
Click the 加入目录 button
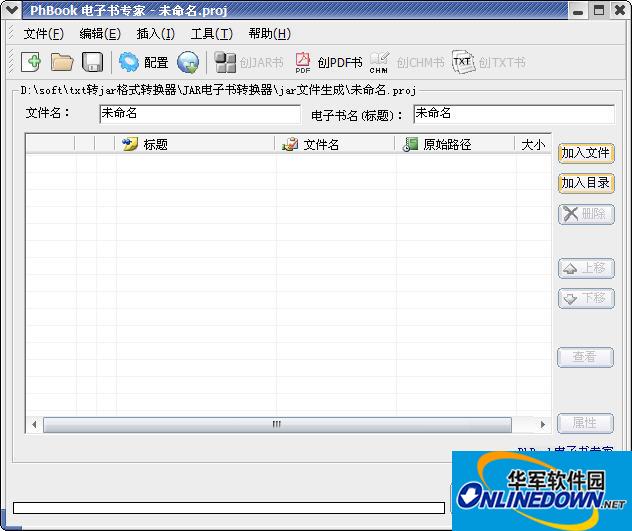[x=586, y=183]
